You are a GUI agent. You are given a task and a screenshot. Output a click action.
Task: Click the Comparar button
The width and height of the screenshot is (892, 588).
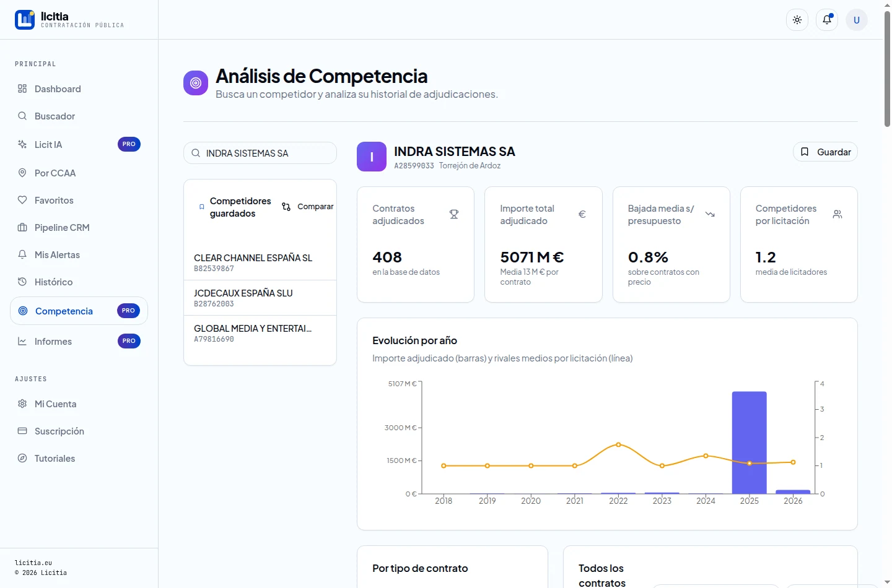[x=308, y=207]
